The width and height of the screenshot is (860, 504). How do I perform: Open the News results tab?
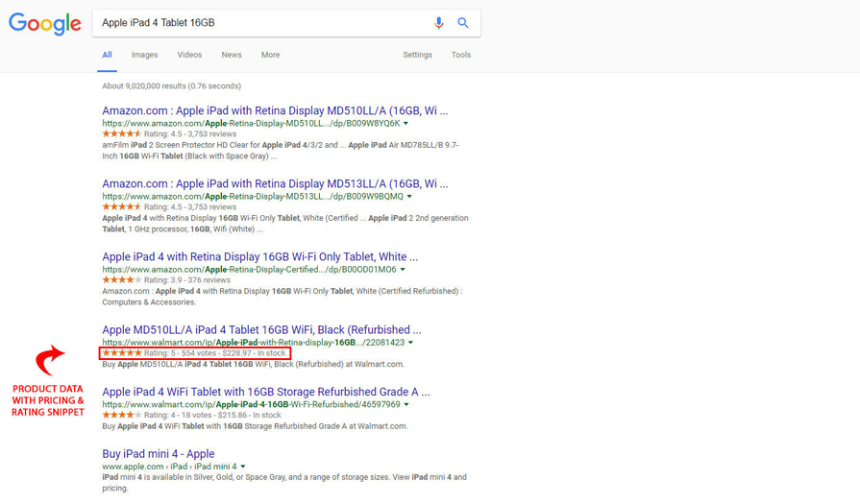(232, 55)
